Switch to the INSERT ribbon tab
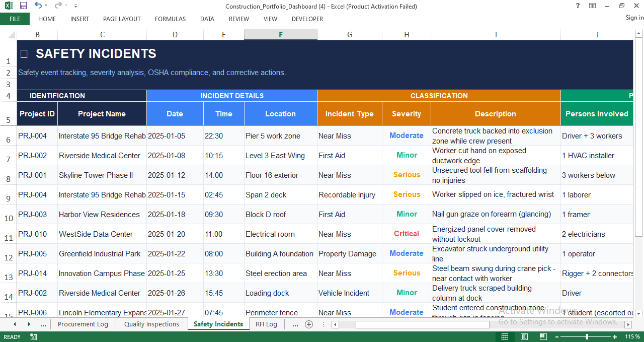644x342 pixels. click(79, 19)
